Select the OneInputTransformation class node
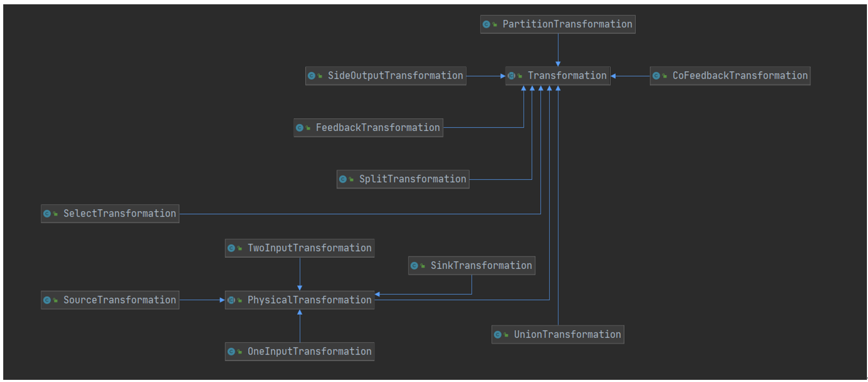868x382 pixels. tap(309, 352)
